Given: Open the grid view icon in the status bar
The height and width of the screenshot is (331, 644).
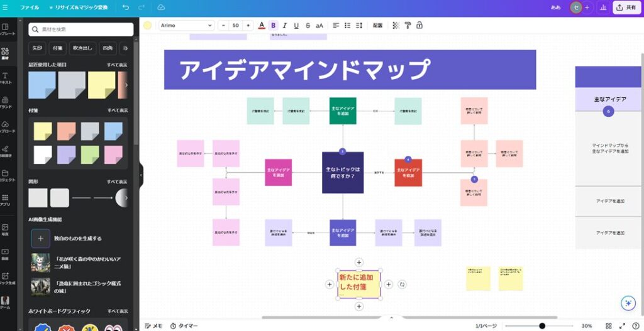Looking at the screenshot, I should (608, 326).
